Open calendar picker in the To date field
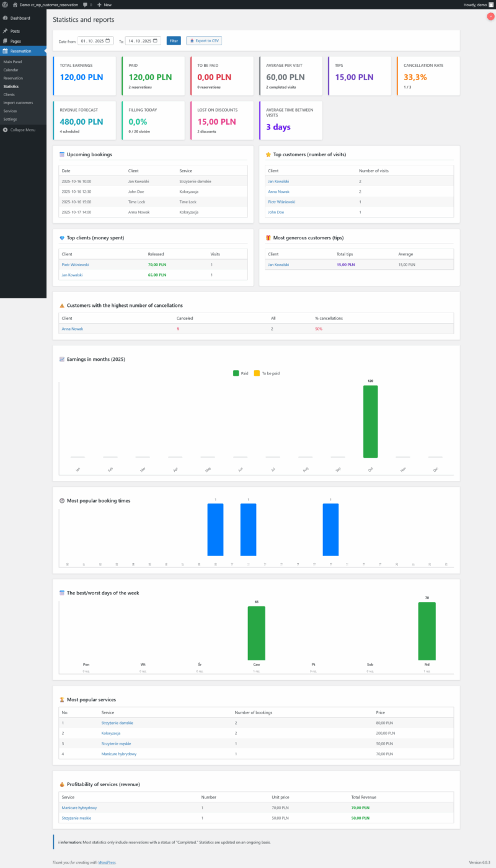 [156, 41]
